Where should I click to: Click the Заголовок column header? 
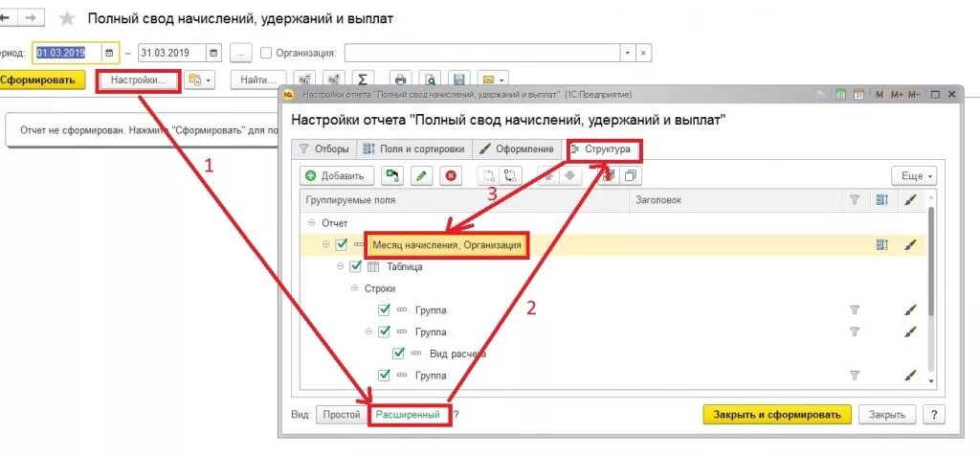click(x=736, y=200)
